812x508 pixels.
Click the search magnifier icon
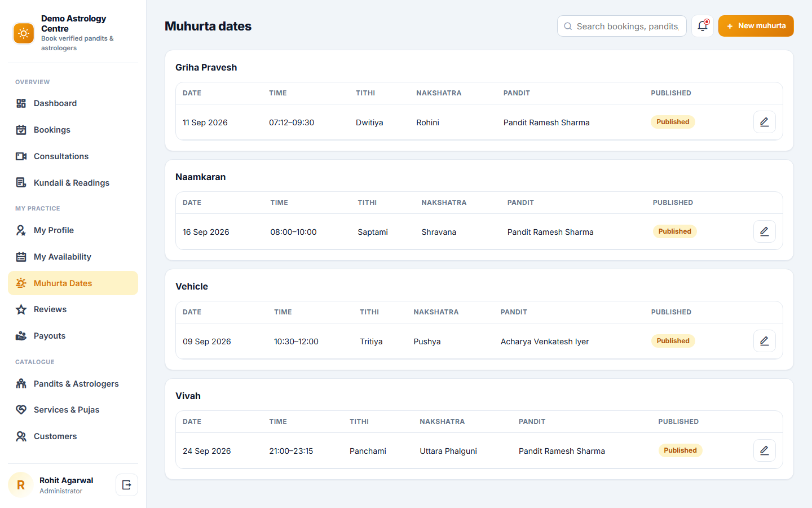568,27
